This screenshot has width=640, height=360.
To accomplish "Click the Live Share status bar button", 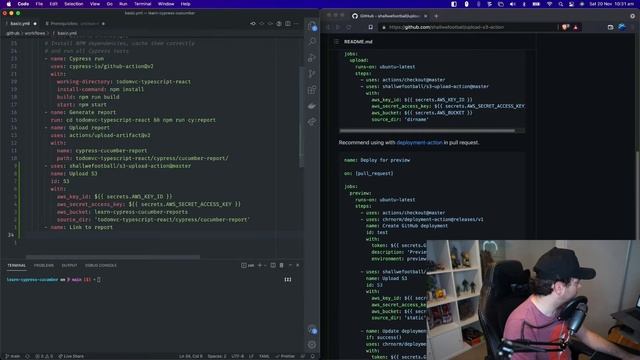I will click(71, 356).
